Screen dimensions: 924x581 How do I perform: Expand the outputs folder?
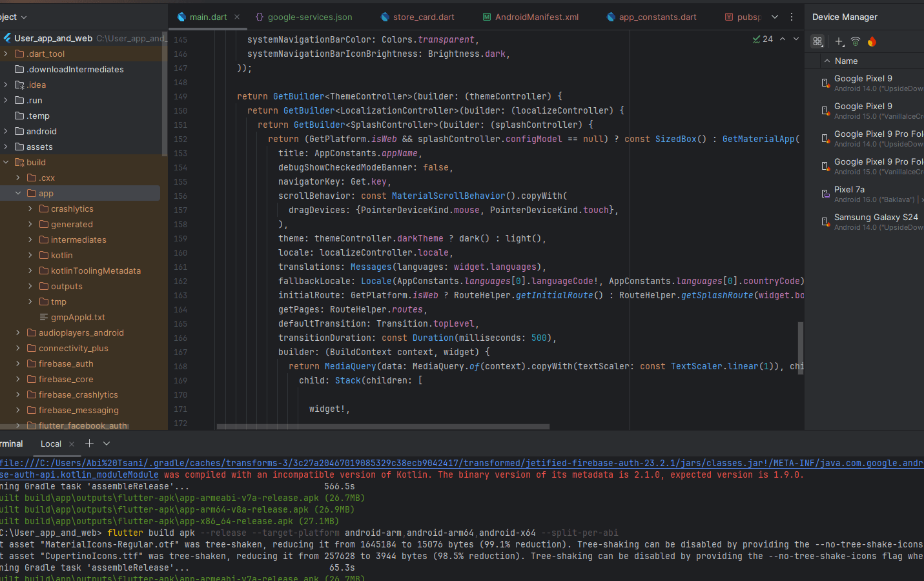coord(30,286)
